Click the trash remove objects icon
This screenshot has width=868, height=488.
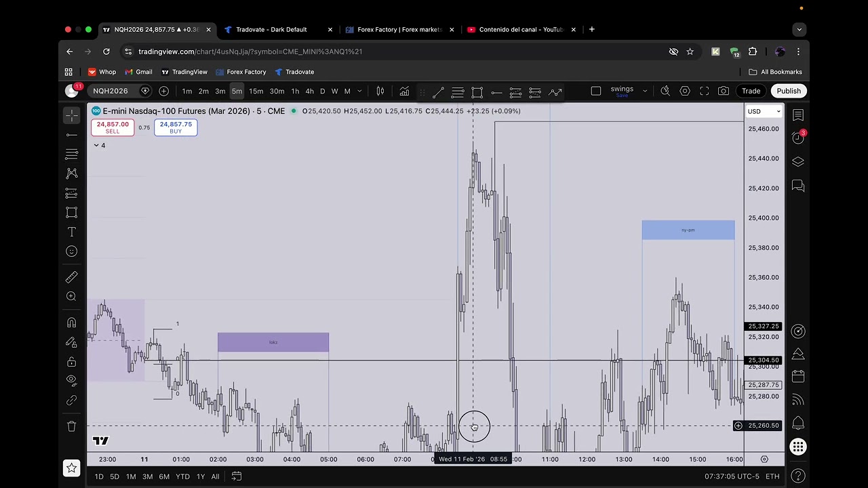click(71, 426)
